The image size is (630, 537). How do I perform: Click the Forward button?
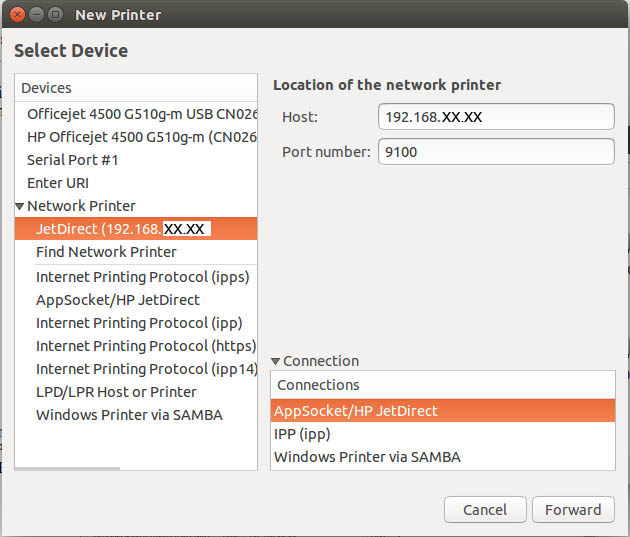572,510
